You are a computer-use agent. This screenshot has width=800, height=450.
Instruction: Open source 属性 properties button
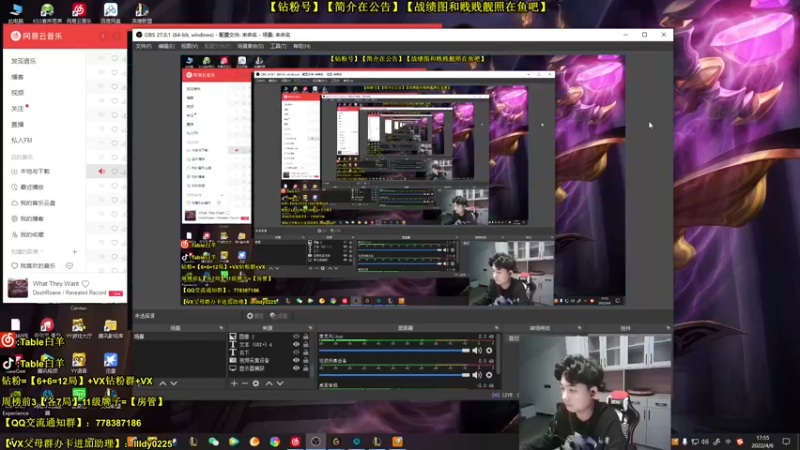(255, 316)
